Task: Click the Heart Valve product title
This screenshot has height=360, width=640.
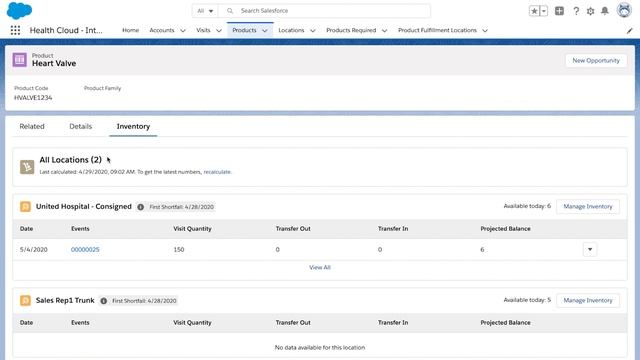Action: coord(54,64)
